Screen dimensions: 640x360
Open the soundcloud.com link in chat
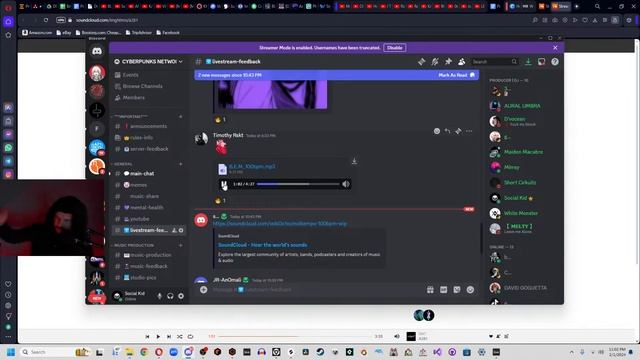click(x=280, y=224)
